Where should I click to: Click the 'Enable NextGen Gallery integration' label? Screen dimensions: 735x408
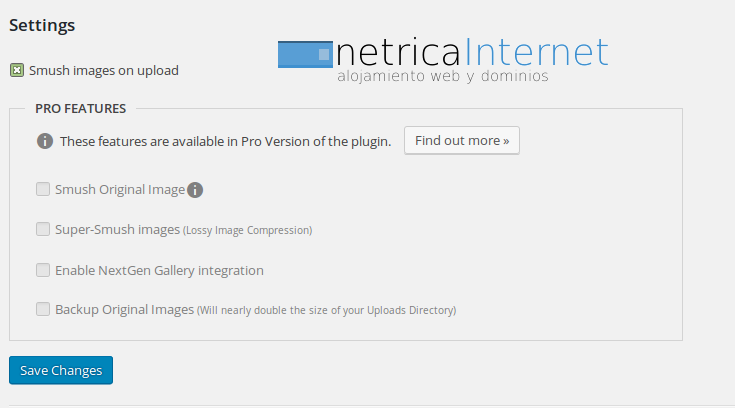click(159, 270)
